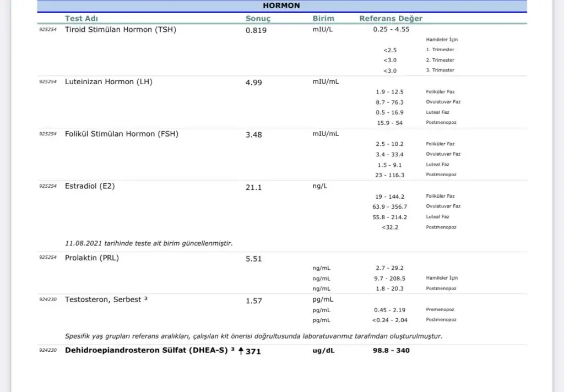Click the Birim column header
The width and height of the screenshot is (564, 392).
[x=323, y=18]
